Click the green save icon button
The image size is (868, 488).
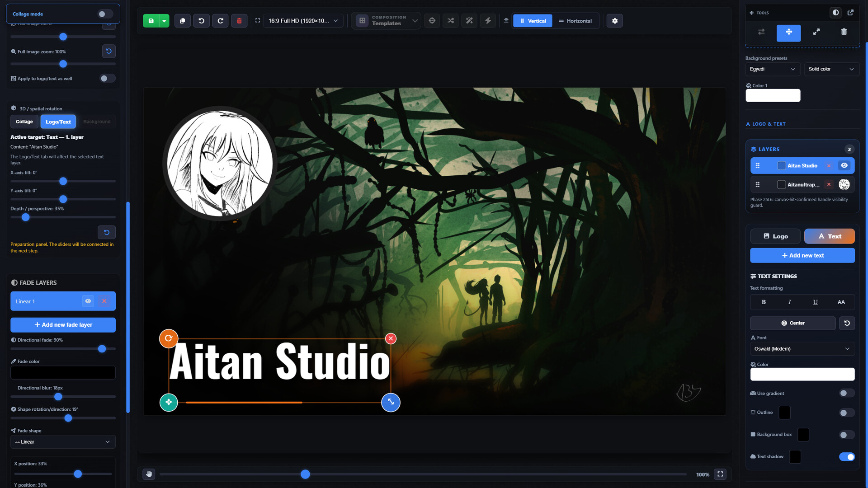coord(151,21)
